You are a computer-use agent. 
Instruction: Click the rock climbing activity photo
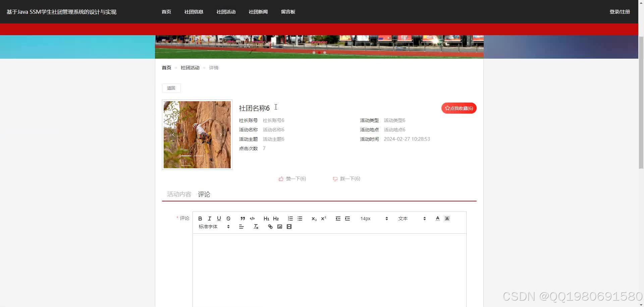197,135
